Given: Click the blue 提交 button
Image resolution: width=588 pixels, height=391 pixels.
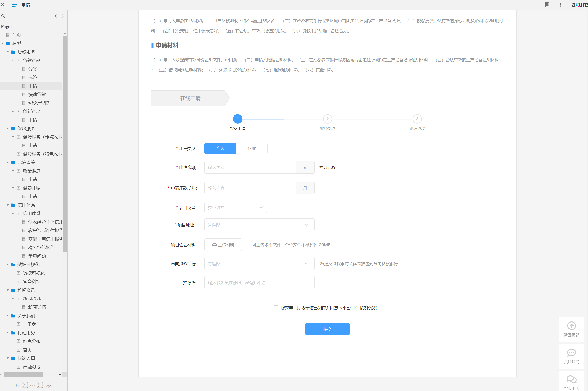Looking at the screenshot, I should [x=327, y=329].
